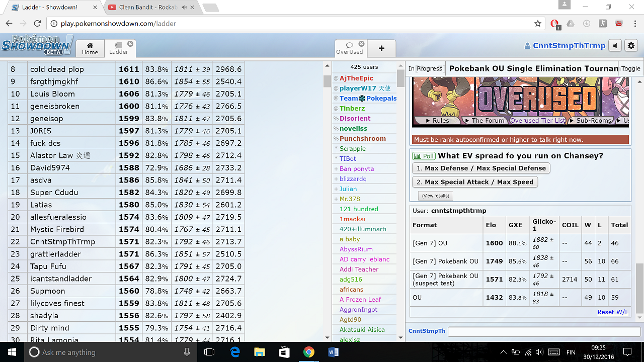Open the YouTube extension icon

point(619,24)
